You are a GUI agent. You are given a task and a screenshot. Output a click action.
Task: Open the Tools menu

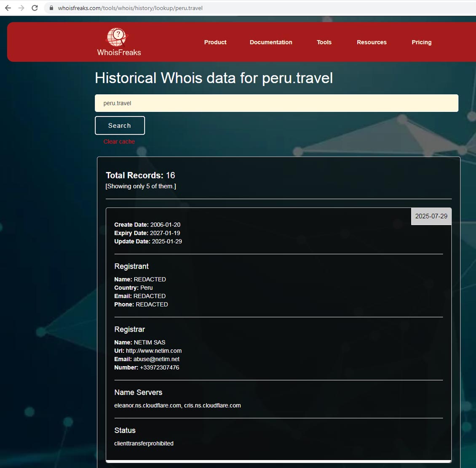[324, 42]
